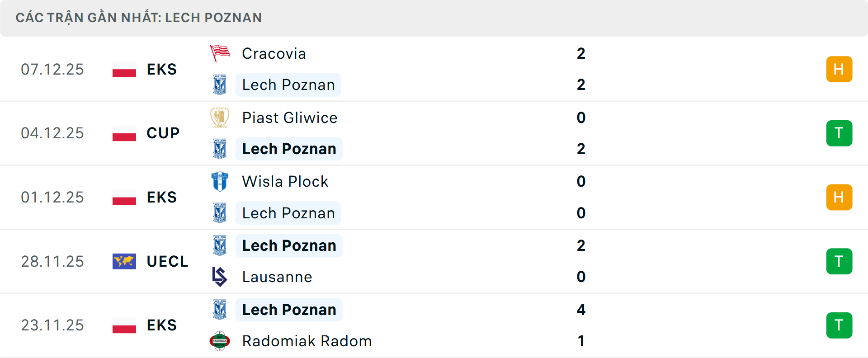Click the Cracovia club crest
Viewport: 868px width, 358px height.
pyautogui.click(x=220, y=53)
